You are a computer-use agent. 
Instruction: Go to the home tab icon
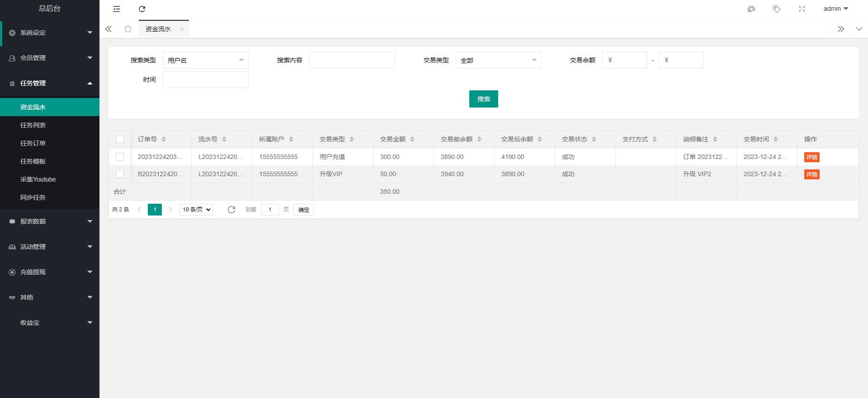(x=128, y=29)
